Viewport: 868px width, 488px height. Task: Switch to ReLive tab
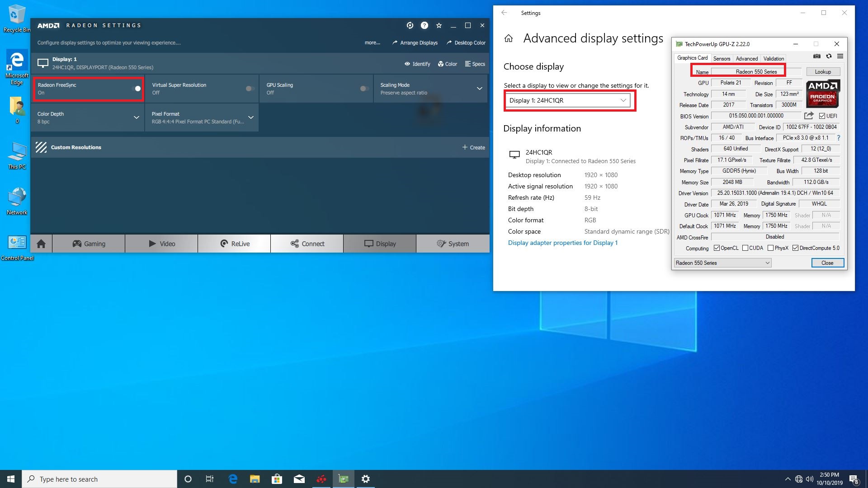pyautogui.click(x=234, y=244)
